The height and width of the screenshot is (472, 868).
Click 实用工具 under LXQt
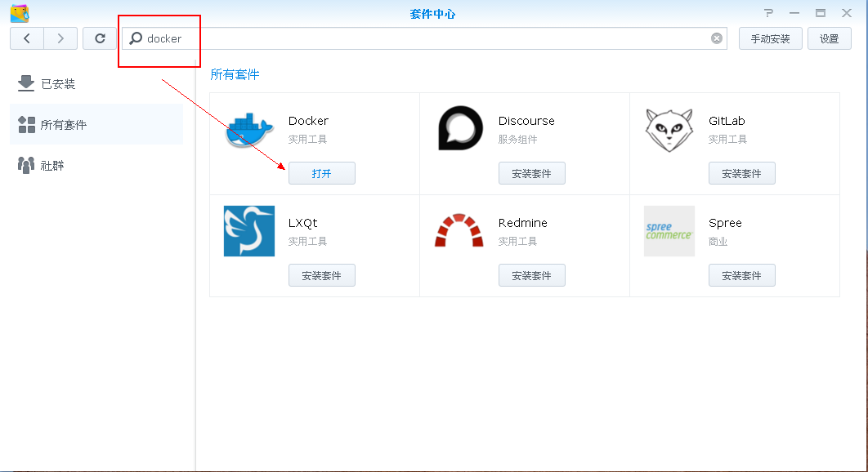click(x=307, y=241)
